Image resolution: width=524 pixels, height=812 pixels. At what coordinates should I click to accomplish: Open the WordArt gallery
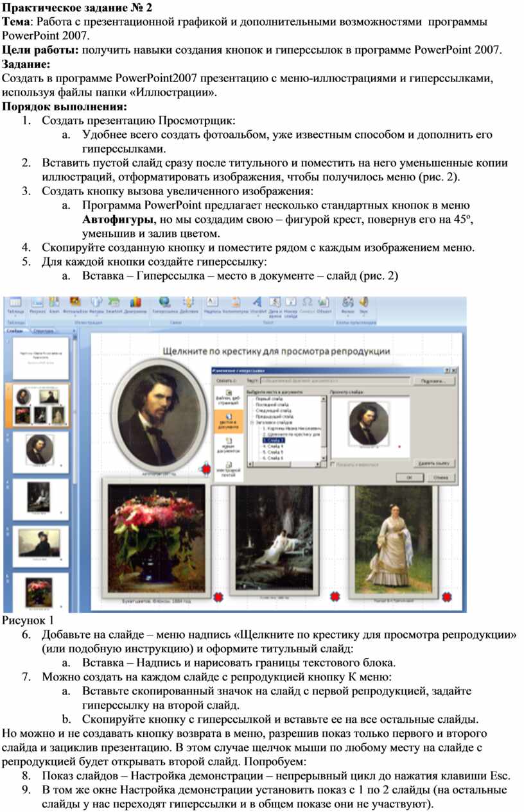tap(258, 306)
